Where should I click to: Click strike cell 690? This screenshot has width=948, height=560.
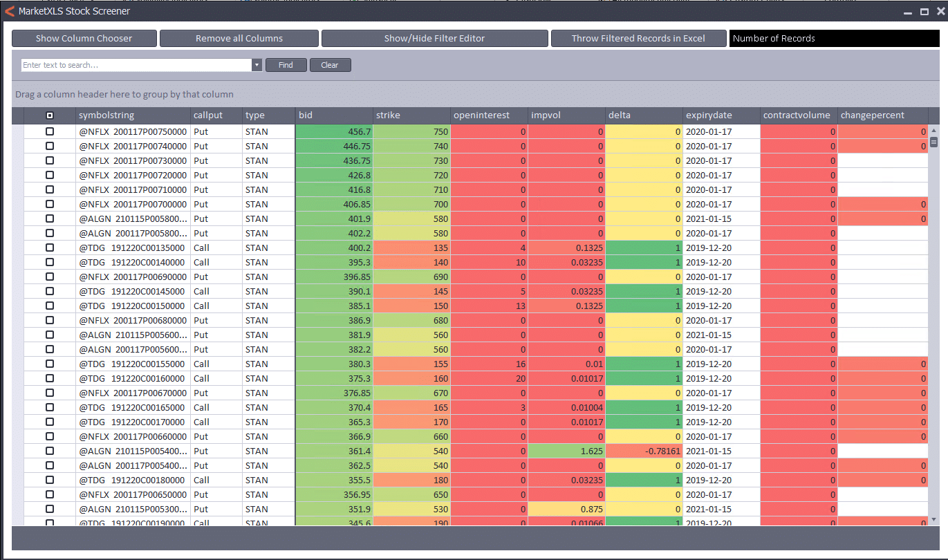[x=411, y=277]
